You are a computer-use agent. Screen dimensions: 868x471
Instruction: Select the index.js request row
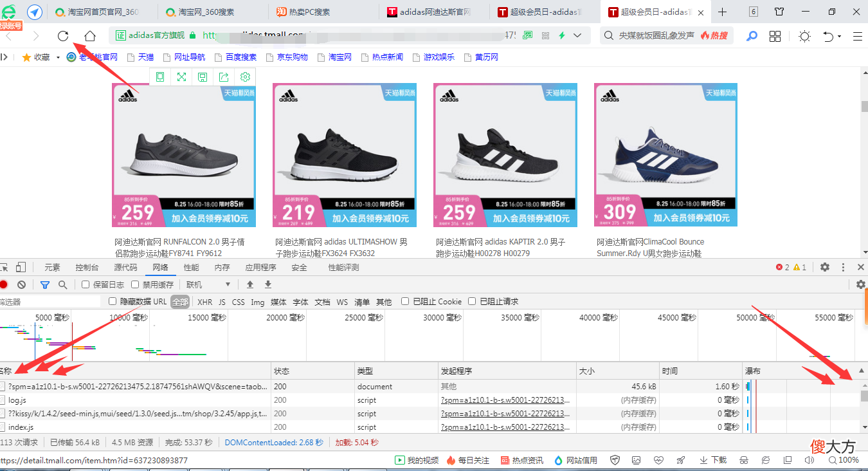coord(372,427)
